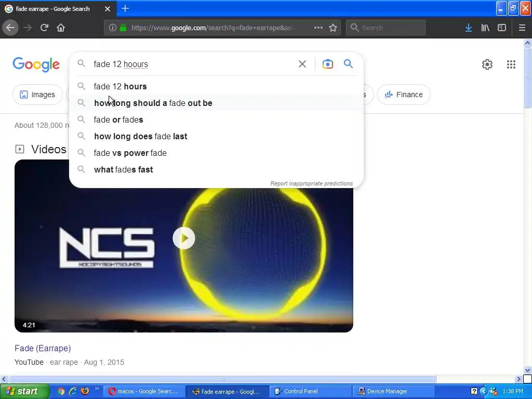Viewport: 532px width, 399px height.
Task: Launch Firefox from quick launch bar
Action: [x=85, y=391]
